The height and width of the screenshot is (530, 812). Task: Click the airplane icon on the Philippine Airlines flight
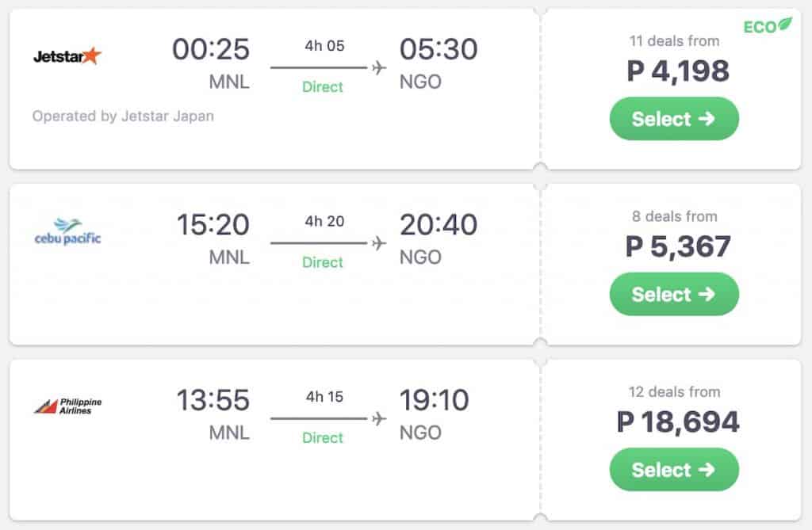(x=379, y=418)
